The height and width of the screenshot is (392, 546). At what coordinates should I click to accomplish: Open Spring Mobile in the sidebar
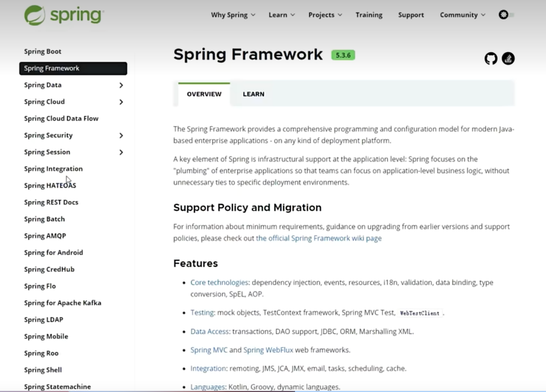coord(46,336)
